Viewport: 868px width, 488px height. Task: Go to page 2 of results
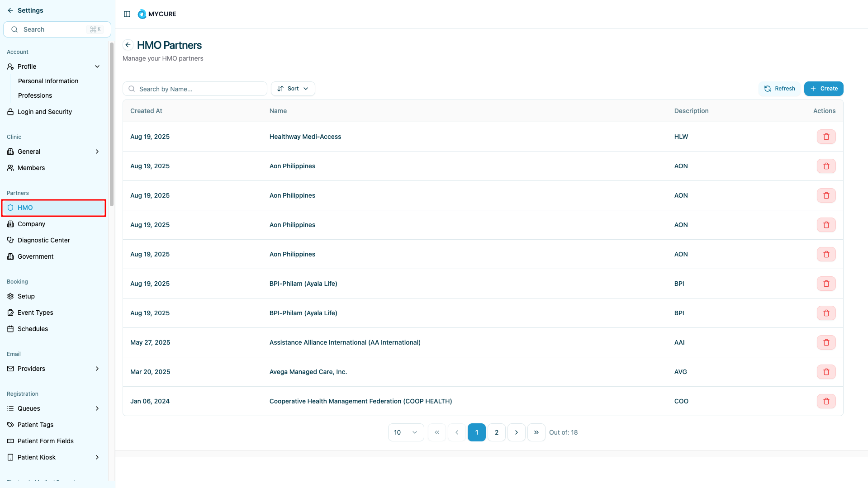(x=496, y=432)
